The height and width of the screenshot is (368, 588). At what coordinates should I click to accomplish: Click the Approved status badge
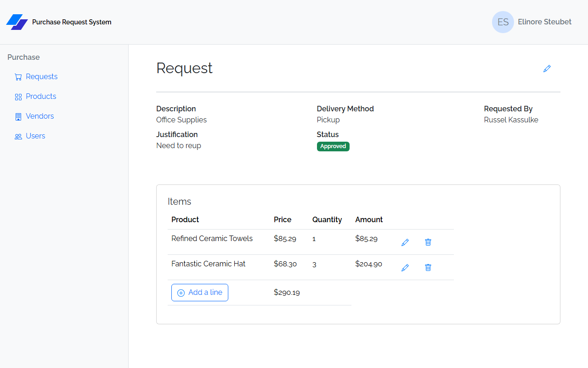pos(333,146)
